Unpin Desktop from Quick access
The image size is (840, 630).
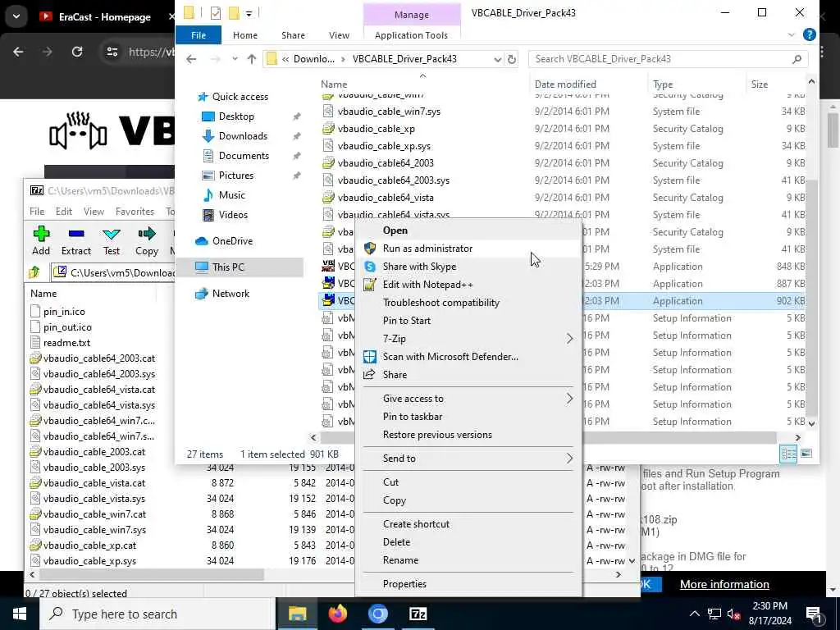(x=296, y=116)
